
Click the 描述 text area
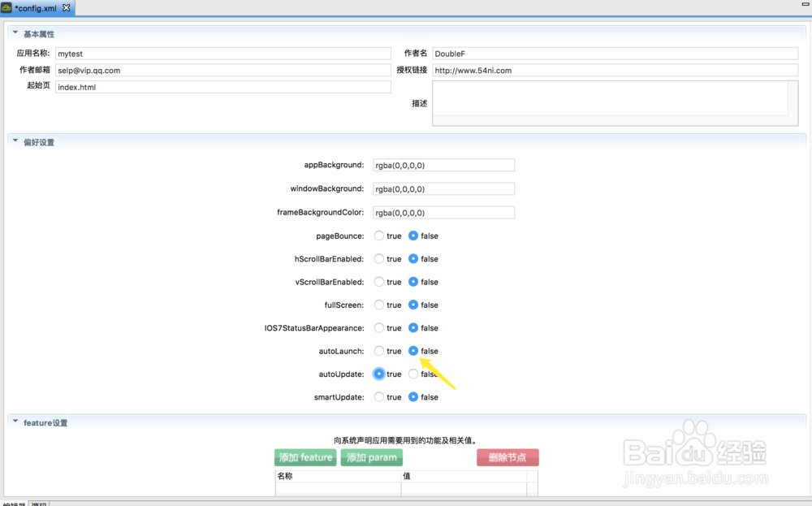coord(615,102)
